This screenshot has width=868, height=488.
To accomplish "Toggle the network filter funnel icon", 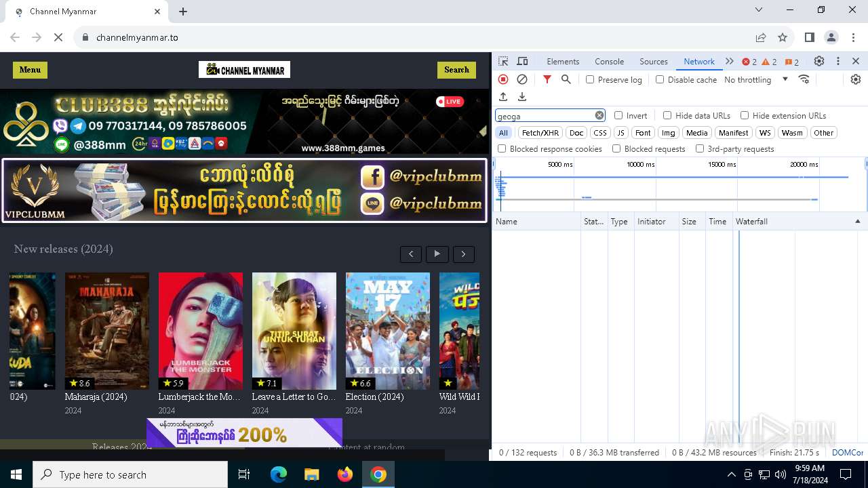I will 547,79.
